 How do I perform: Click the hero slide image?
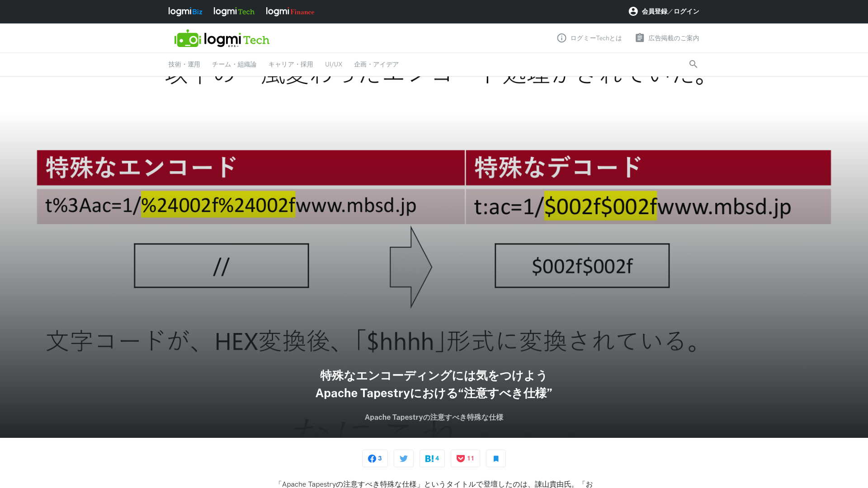pos(434,257)
